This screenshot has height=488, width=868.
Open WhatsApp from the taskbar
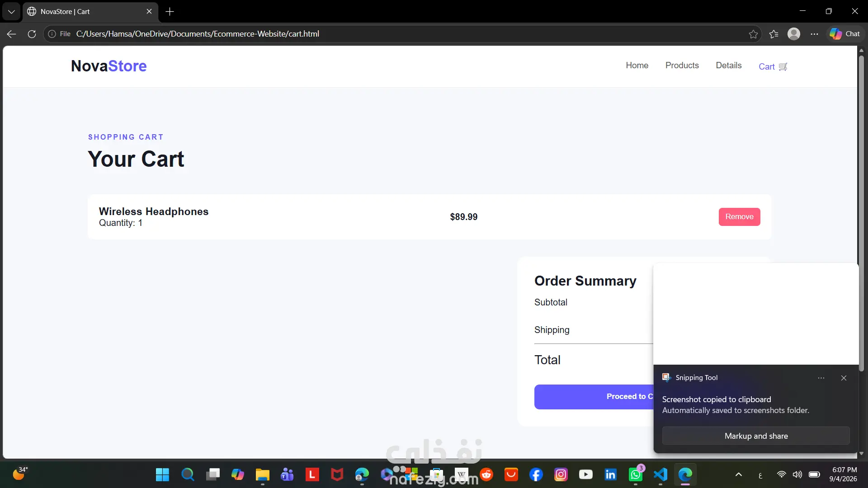[x=636, y=474]
